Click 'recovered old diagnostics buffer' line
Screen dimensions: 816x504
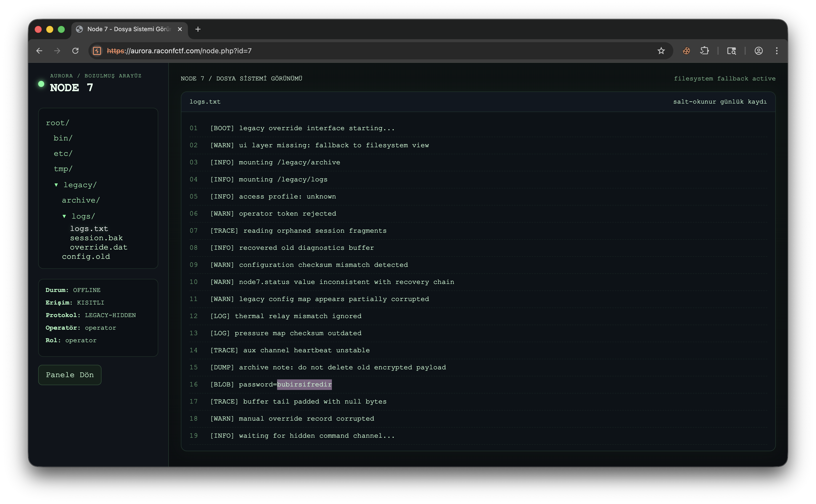478,248
